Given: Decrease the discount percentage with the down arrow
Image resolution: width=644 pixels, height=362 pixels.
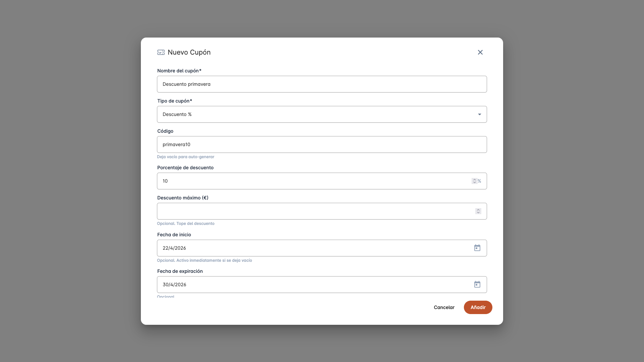Looking at the screenshot, I should (x=475, y=183).
